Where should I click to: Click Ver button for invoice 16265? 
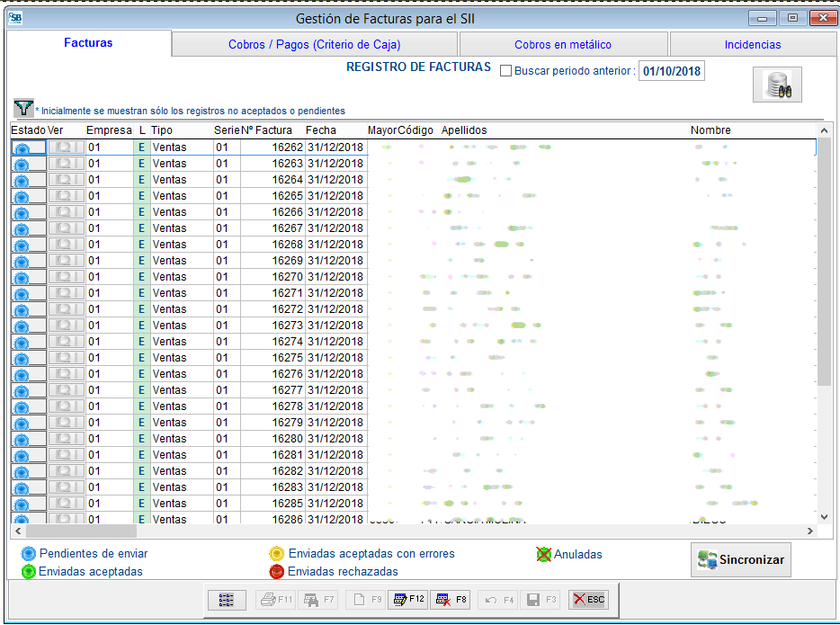click(65, 196)
